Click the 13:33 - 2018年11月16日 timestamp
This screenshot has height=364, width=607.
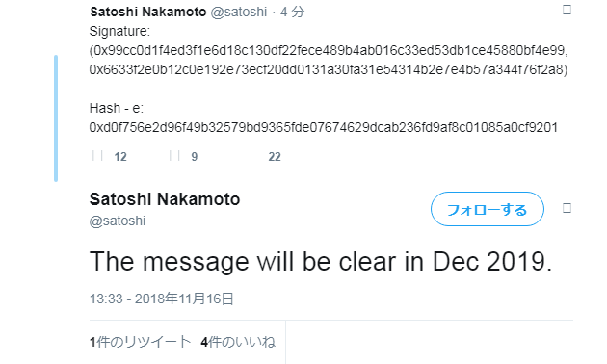point(162,299)
